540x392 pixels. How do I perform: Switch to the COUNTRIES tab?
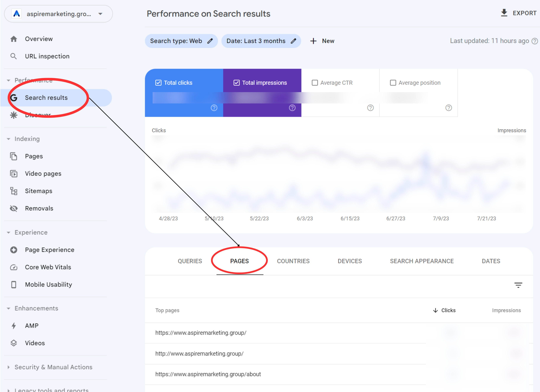coord(293,261)
